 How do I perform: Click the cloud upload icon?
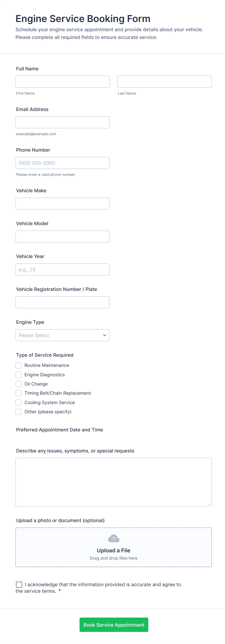tap(113, 538)
